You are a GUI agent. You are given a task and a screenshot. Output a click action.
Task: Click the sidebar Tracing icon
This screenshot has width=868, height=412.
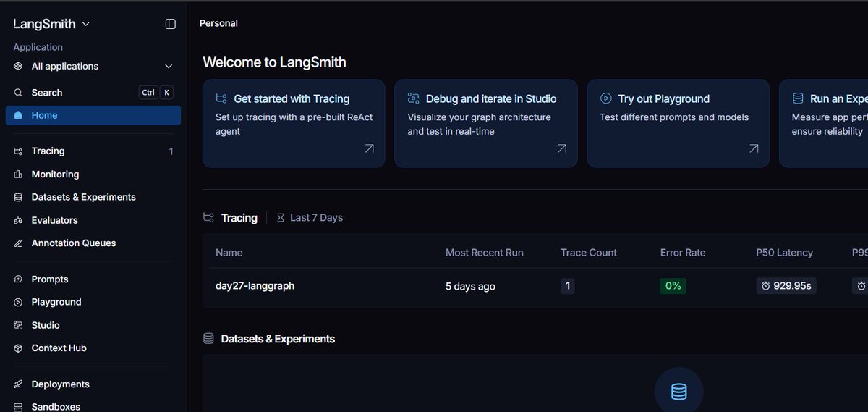(x=18, y=151)
